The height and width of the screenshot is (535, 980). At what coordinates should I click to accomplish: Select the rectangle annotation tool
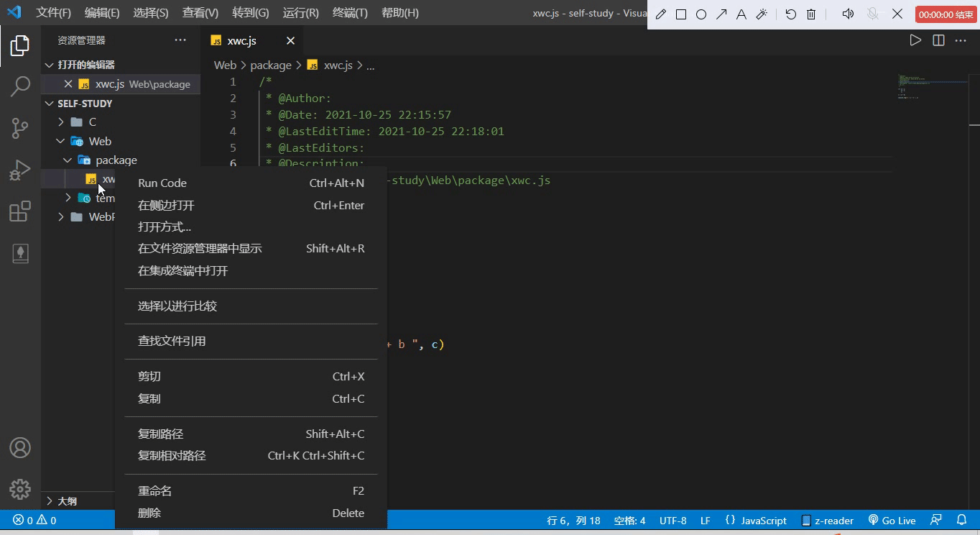coord(681,14)
